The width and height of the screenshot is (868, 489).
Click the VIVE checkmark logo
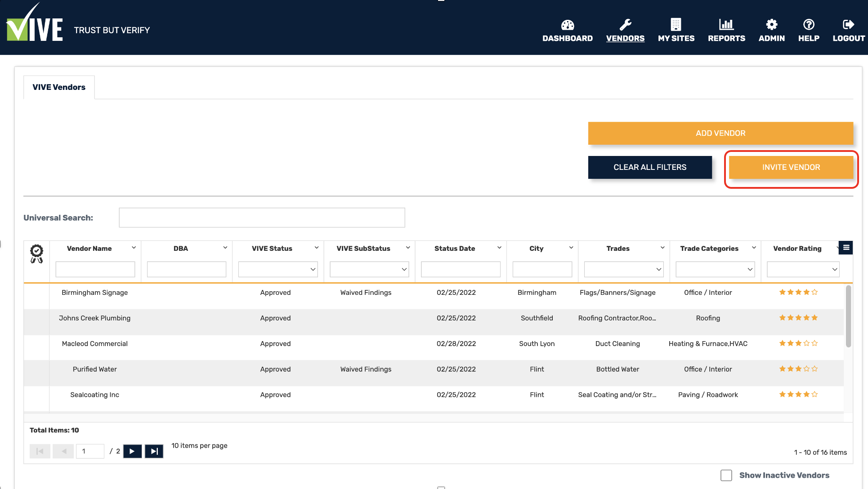tap(34, 23)
